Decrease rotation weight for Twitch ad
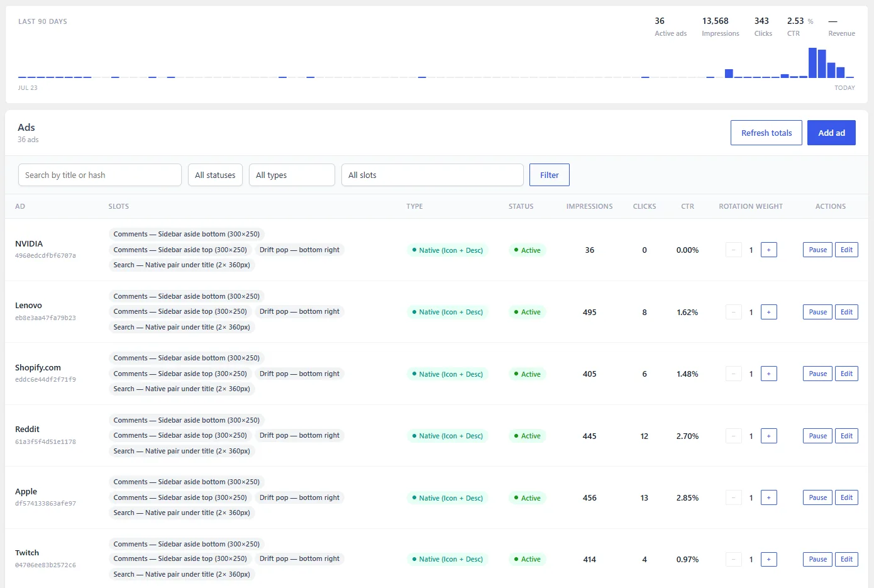The width and height of the screenshot is (874, 588). point(734,559)
